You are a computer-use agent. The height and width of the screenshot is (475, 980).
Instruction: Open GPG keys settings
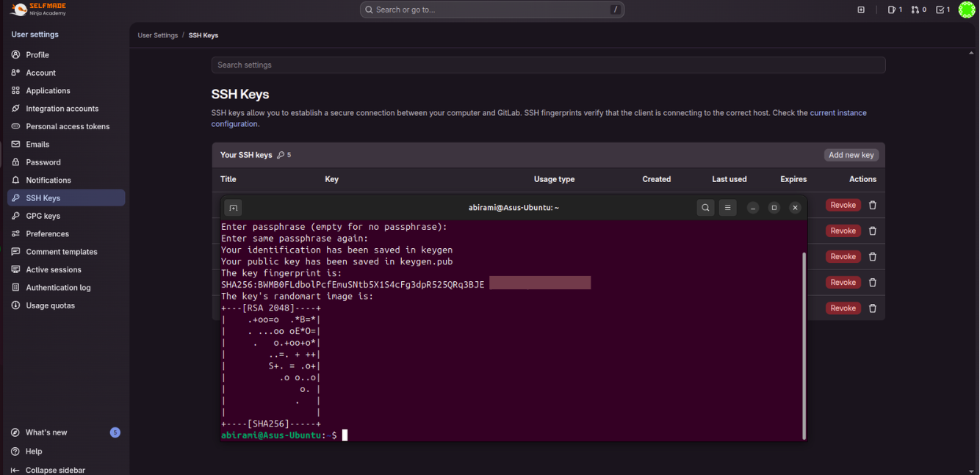click(x=43, y=216)
